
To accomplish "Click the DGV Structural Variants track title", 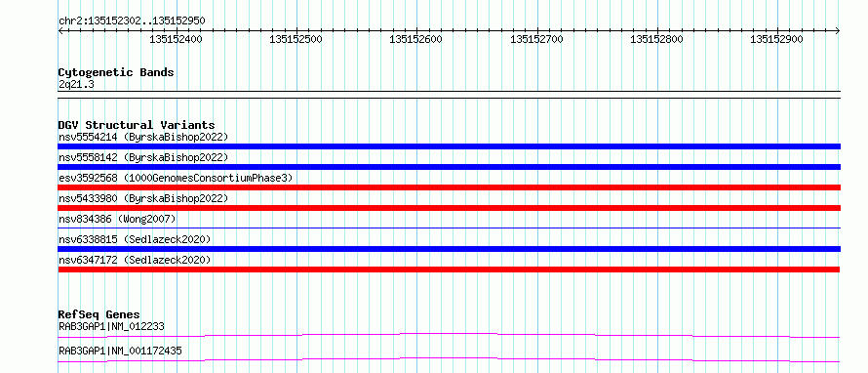I will (x=137, y=125).
